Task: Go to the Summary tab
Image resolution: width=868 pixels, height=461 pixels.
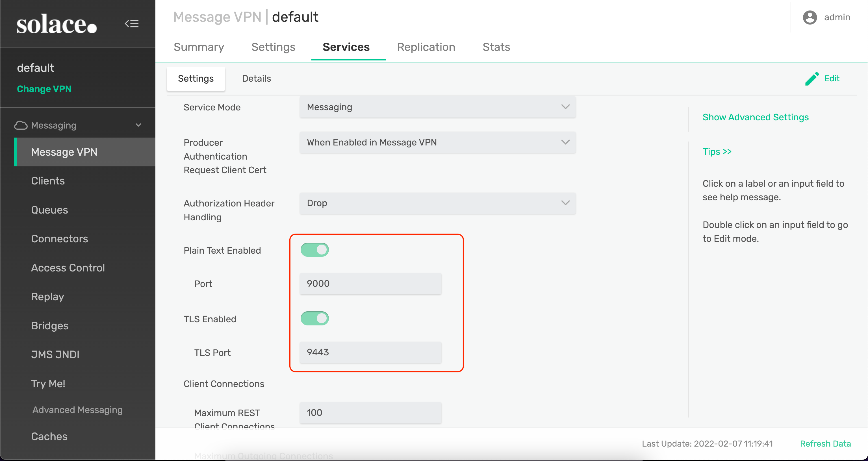Action: point(198,47)
